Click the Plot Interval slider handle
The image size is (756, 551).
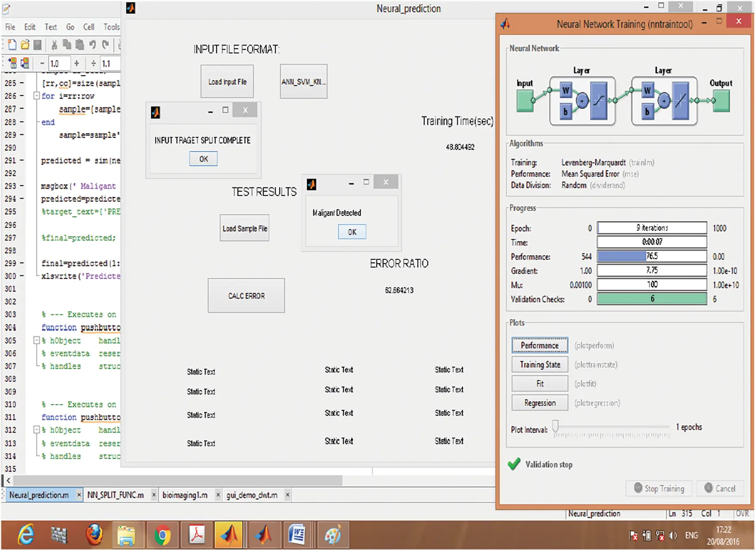pyautogui.click(x=556, y=426)
